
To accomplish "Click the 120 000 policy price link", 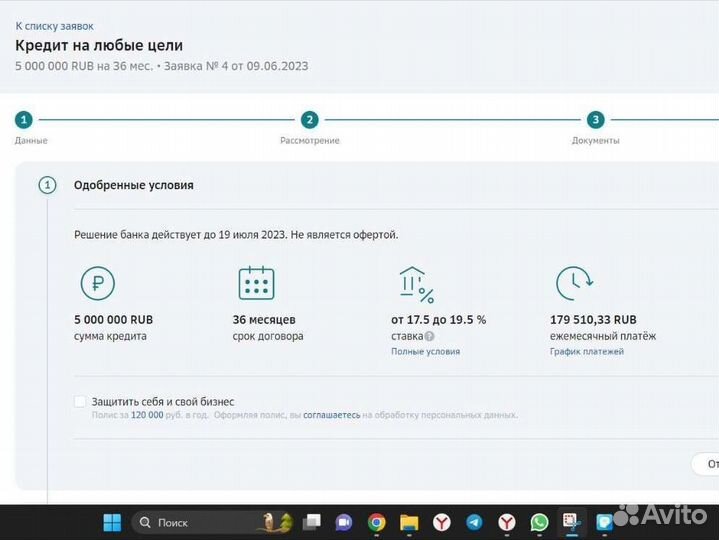I will (x=147, y=415).
